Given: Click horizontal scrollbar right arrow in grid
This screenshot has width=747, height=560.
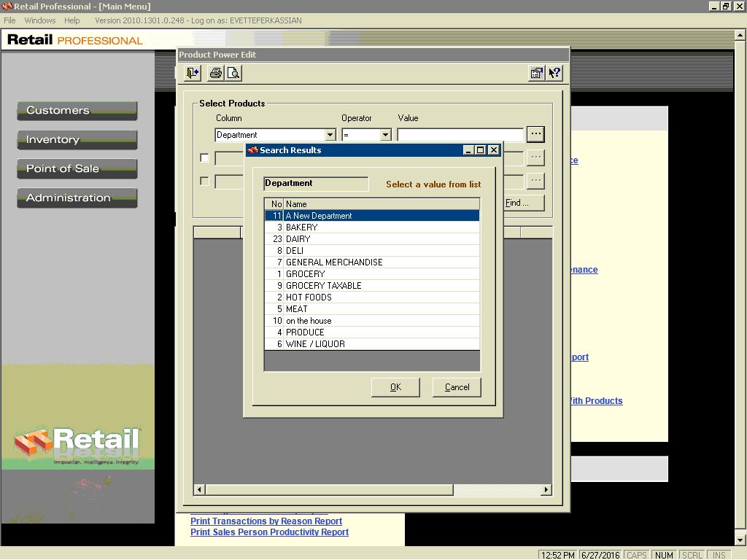Looking at the screenshot, I should [546, 489].
